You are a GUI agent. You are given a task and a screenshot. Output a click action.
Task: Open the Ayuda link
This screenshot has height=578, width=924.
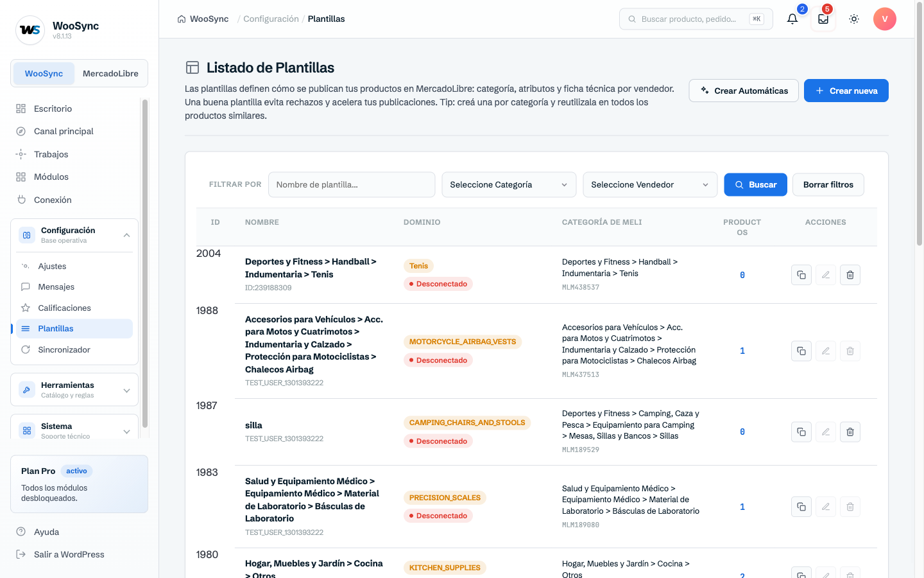point(46,532)
